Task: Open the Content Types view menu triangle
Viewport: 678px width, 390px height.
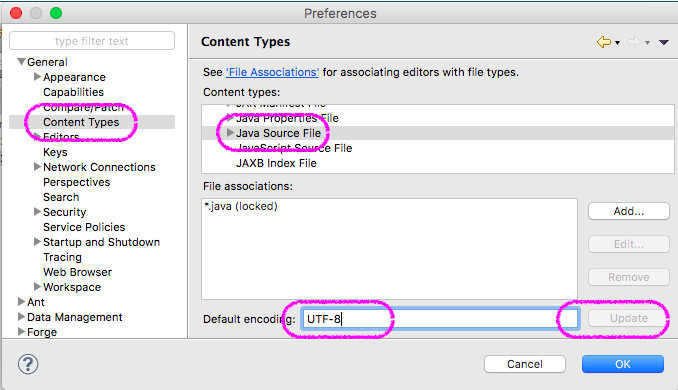Action: 664,42
